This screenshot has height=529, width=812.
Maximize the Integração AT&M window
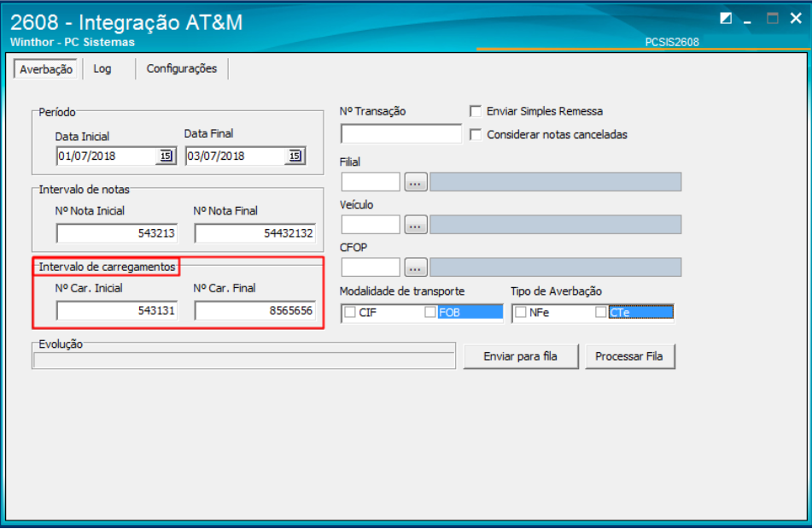tap(772, 19)
